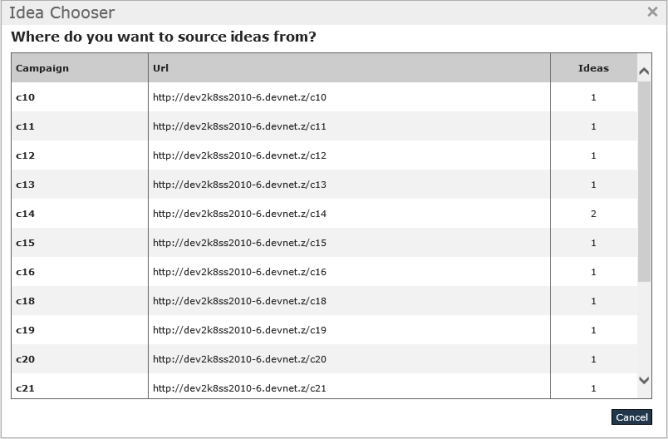Select campaign c19 row

pyautogui.click(x=24, y=330)
